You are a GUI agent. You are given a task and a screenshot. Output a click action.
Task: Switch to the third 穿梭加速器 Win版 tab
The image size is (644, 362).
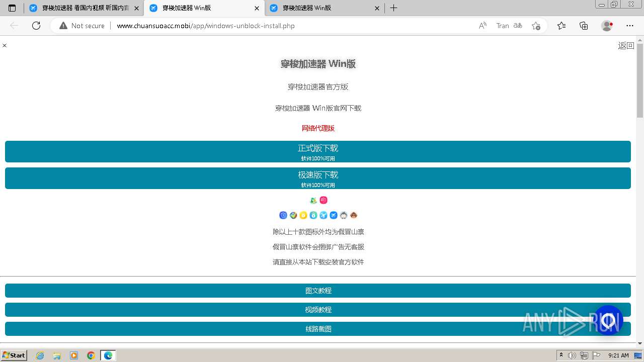[x=326, y=8]
